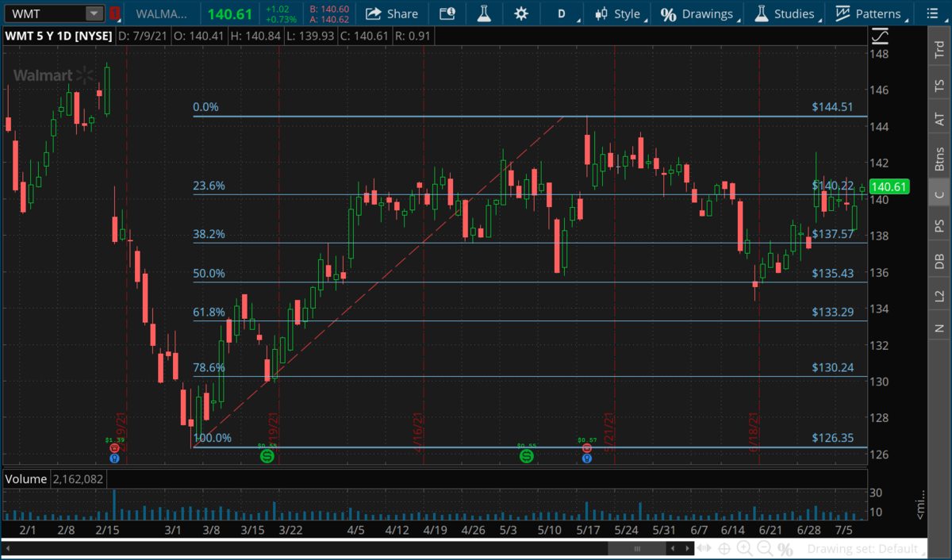Image resolution: width=952 pixels, height=560 pixels.
Task: Click the 0.0% Fibonacci level line label
Action: pyautogui.click(x=205, y=107)
